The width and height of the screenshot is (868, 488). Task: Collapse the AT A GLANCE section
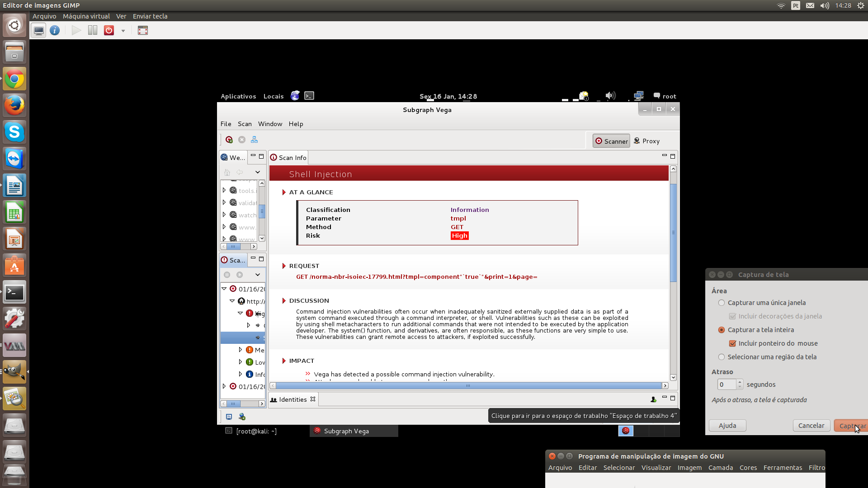pyautogui.click(x=284, y=192)
